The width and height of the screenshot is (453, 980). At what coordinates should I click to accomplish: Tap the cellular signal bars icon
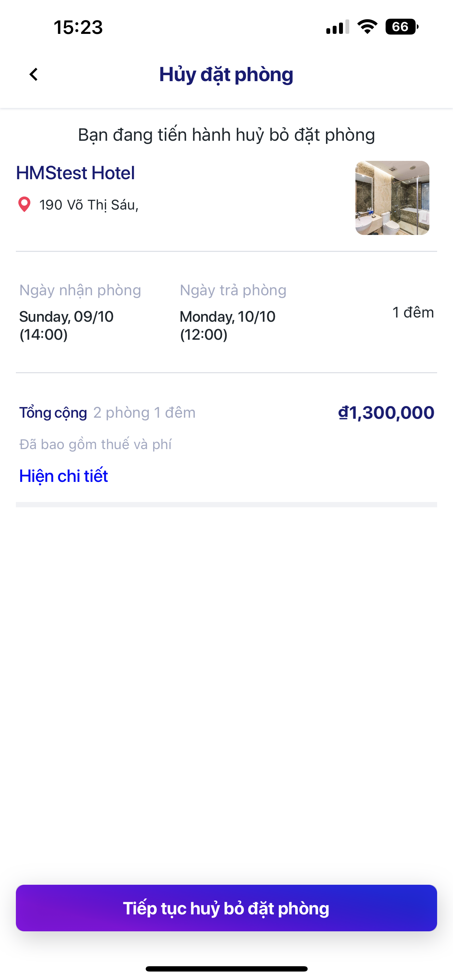[337, 27]
